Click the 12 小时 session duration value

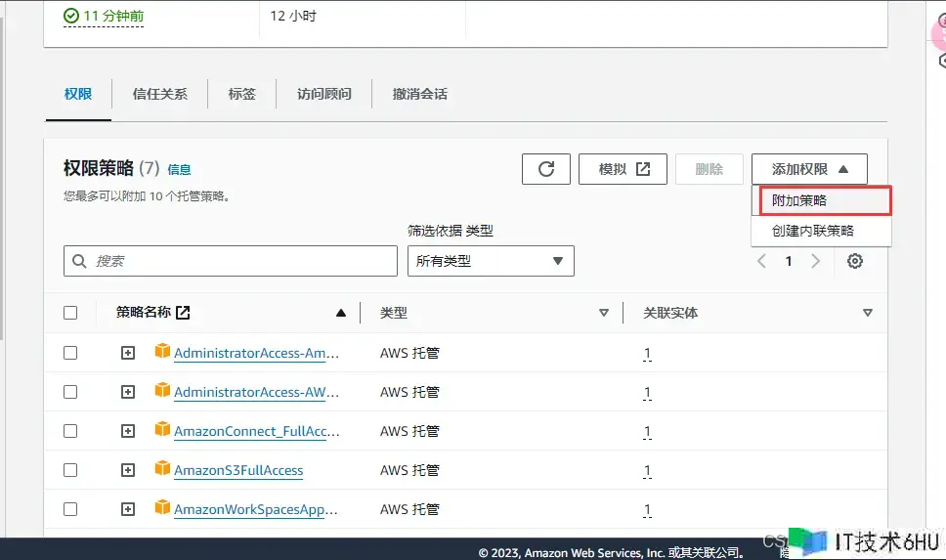pos(293,16)
